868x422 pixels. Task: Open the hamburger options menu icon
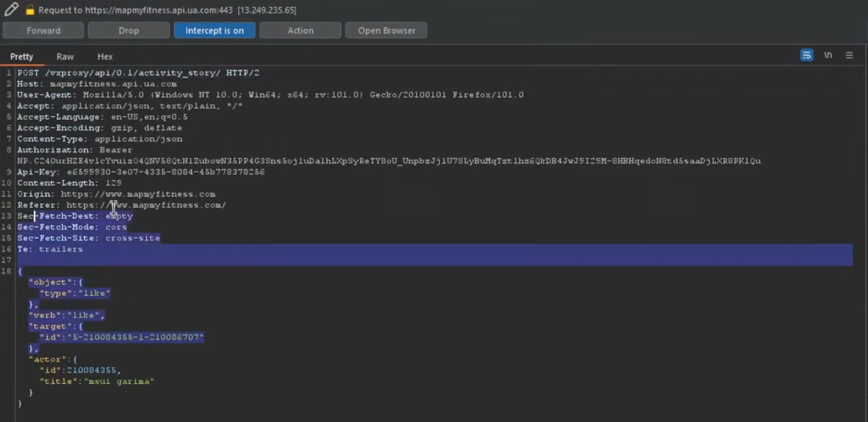point(849,55)
